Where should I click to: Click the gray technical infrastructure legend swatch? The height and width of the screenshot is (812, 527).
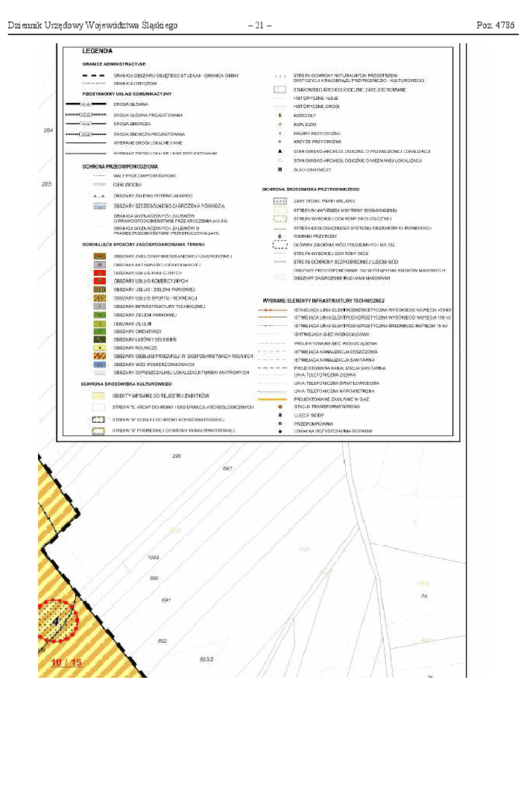coord(99,306)
